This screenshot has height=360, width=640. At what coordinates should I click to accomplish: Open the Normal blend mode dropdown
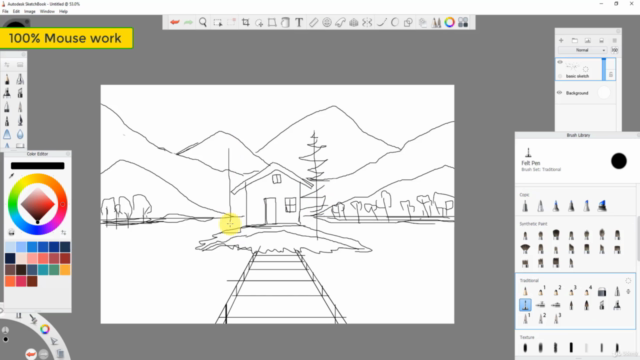click(582, 50)
